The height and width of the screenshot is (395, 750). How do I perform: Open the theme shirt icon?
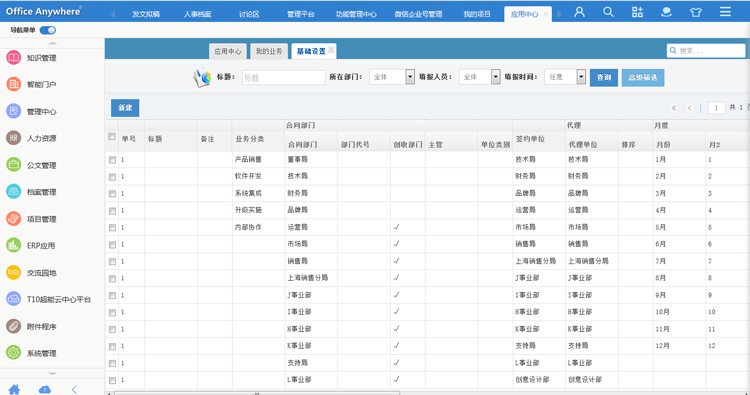click(695, 12)
